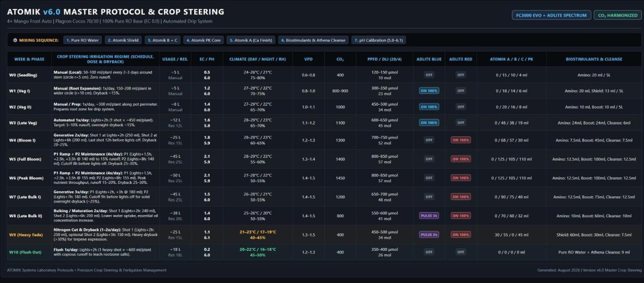Viewport: 644px width, 283px height.
Task: Click W9 (Heavy Fade) Adlite Blue PULSE 3h
Action: 429,234
